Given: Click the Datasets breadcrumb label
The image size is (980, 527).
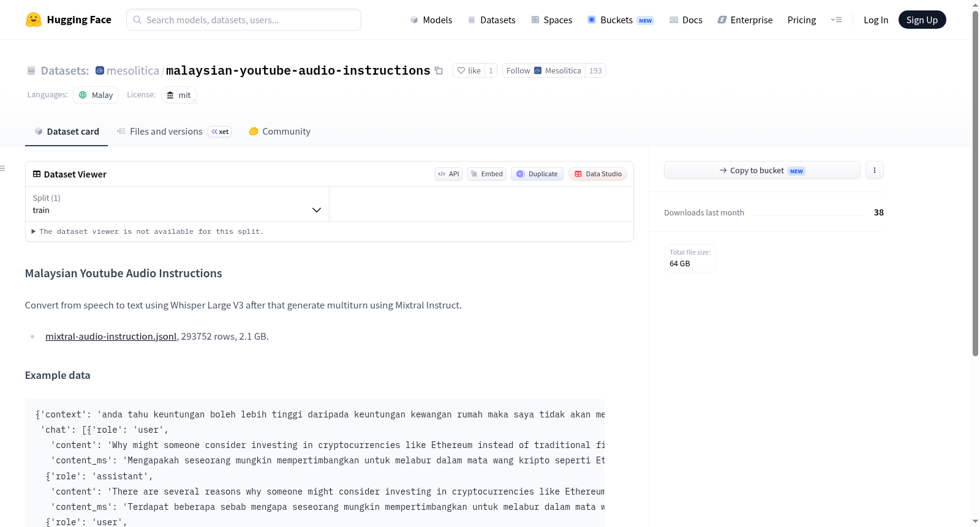Looking at the screenshot, I should point(65,71).
